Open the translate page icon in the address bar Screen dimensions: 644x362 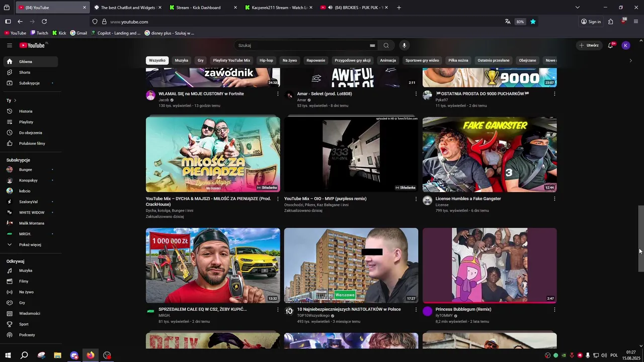[x=508, y=22]
